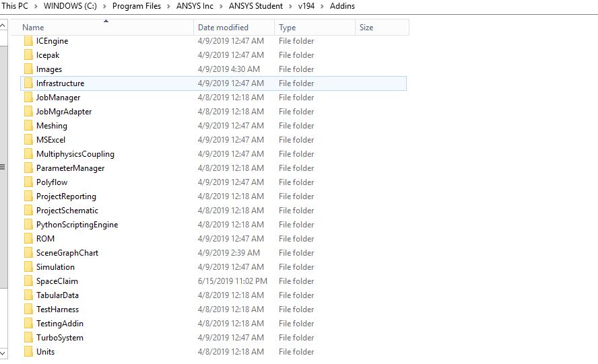The height and width of the screenshot is (364, 598).
Task: Click the ParameterManager folder icon
Action: pyautogui.click(x=28, y=168)
